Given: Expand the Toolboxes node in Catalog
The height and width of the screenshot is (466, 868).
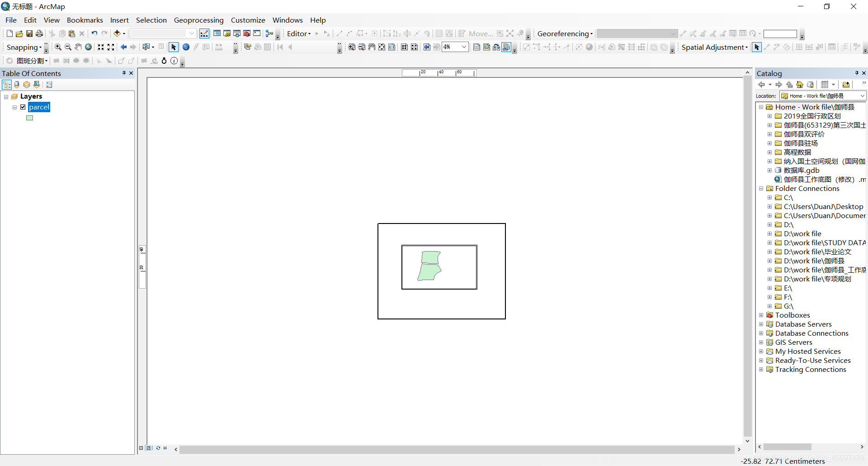Looking at the screenshot, I should coord(761,315).
